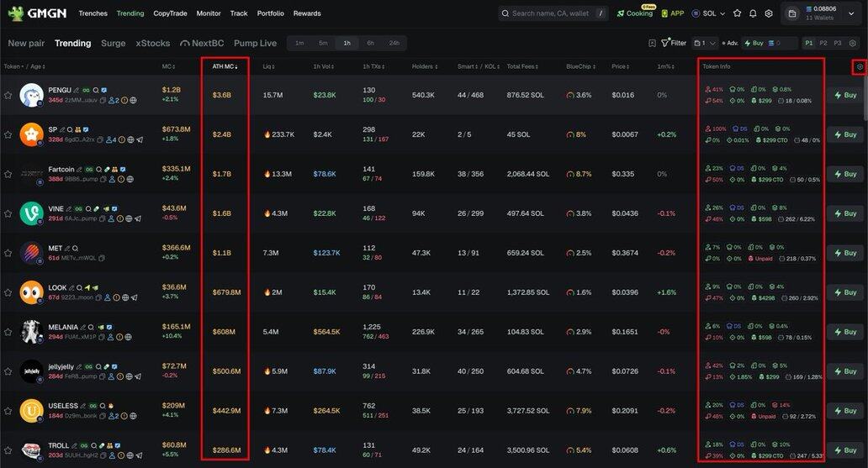Favorite the PENGU token star
Screen dimensions: 868x468
(8, 95)
